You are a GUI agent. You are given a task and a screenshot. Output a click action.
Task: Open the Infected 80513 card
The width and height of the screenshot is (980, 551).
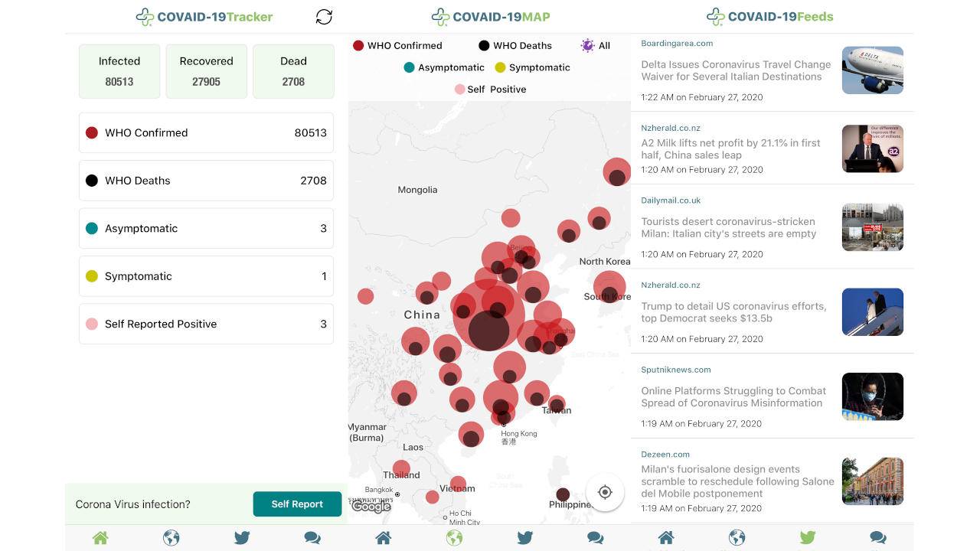[119, 71]
